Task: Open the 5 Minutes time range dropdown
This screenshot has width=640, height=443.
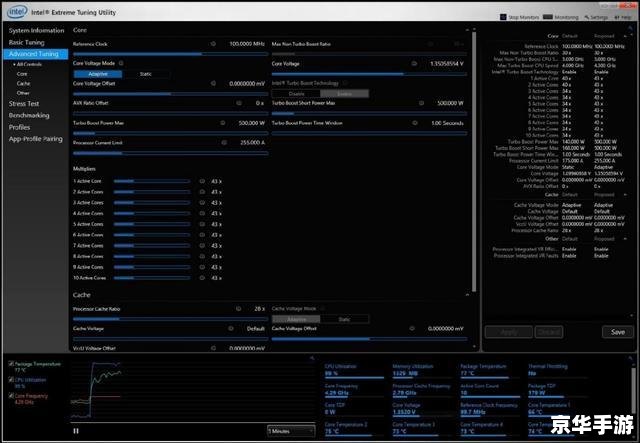Action: click(x=291, y=431)
